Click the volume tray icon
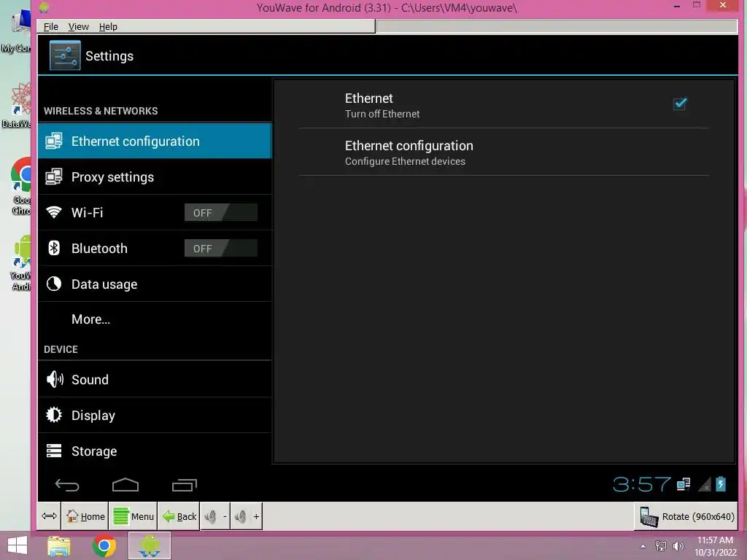This screenshot has width=747, height=560. [678, 546]
